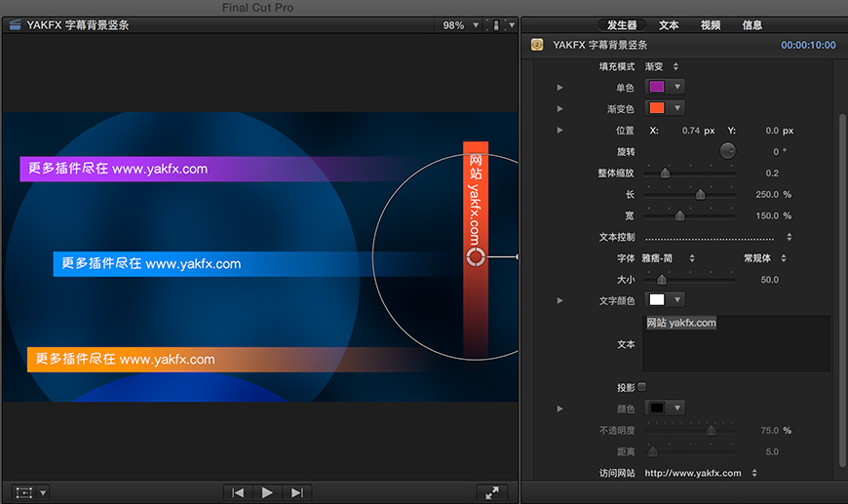Enable the 投影 checkbox

tap(642, 387)
